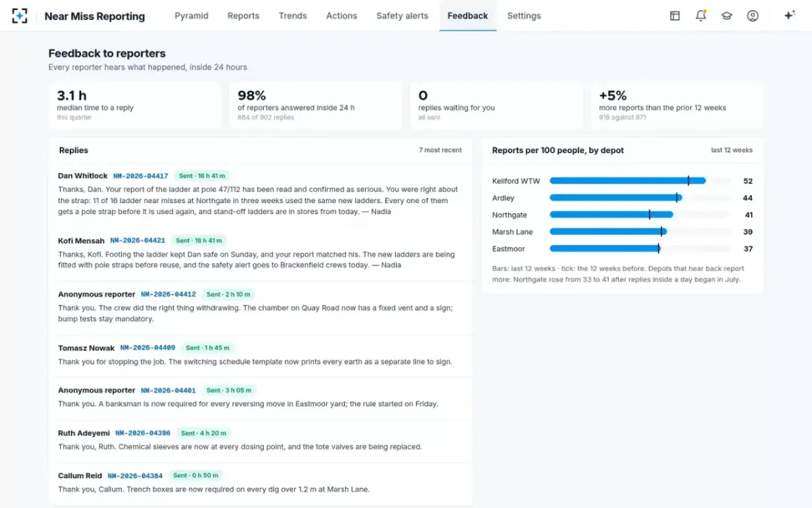Click the Ardley depot bar
Image resolution: width=812 pixels, height=508 pixels.
pyautogui.click(x=640, y=198)
